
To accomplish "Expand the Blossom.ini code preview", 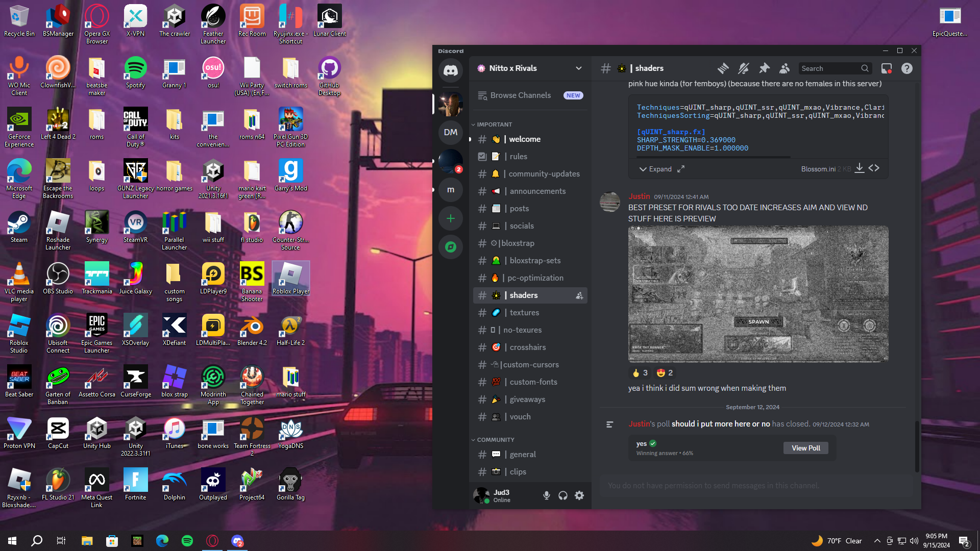I will tap(655, 169).
